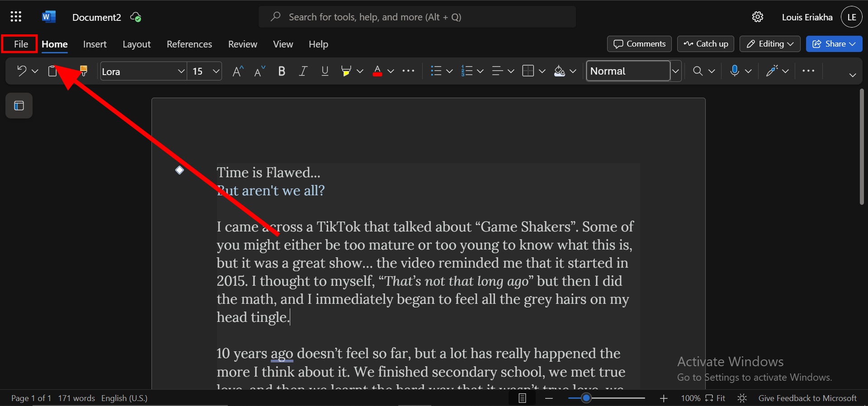Toggle italic formatting
Screen dimensions: 868x406
point(303,71)
